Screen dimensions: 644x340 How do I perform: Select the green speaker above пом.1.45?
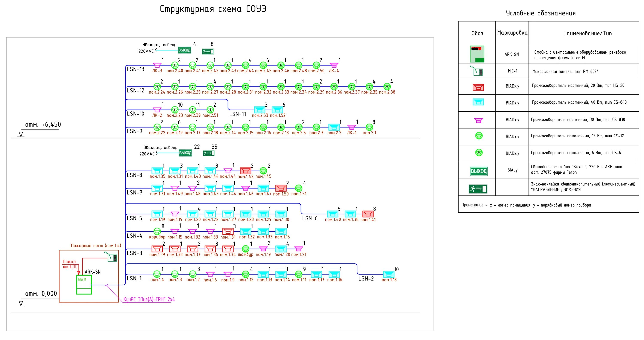263,171
